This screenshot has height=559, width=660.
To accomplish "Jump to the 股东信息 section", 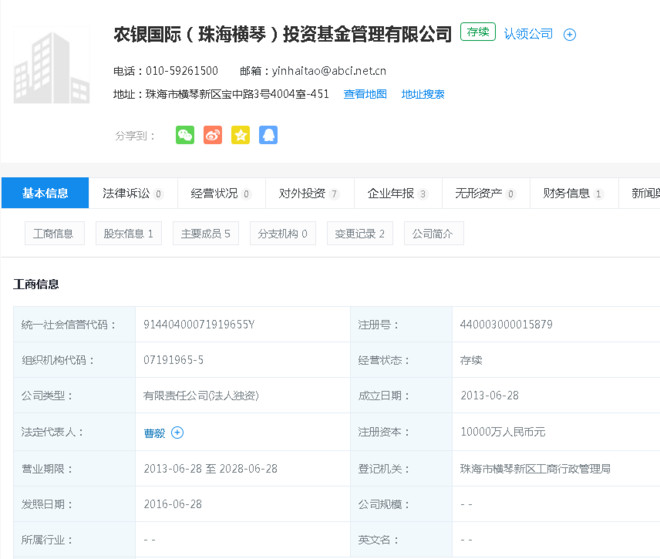I will click(128, 233).
